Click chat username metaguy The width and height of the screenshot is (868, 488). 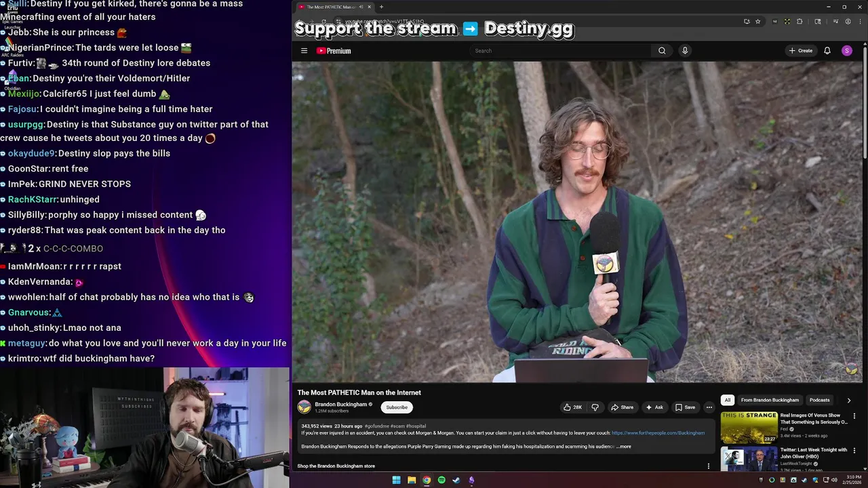coord(26,344)
